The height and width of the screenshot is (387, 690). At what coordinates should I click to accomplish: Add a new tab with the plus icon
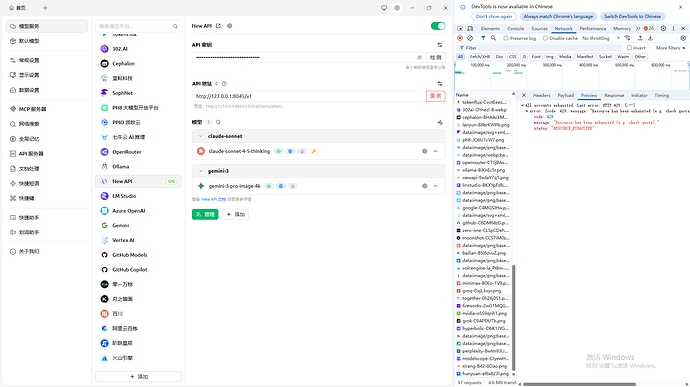click(x=45, y=7)
